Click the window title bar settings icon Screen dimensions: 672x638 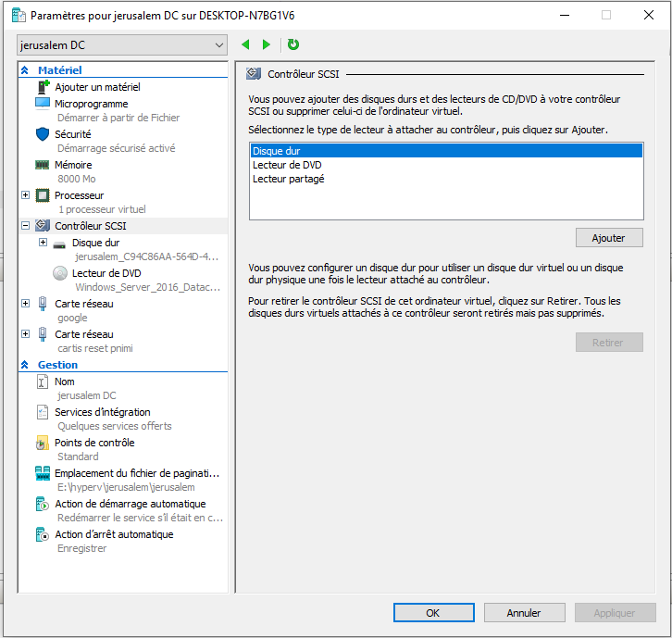tap(19, 16)
